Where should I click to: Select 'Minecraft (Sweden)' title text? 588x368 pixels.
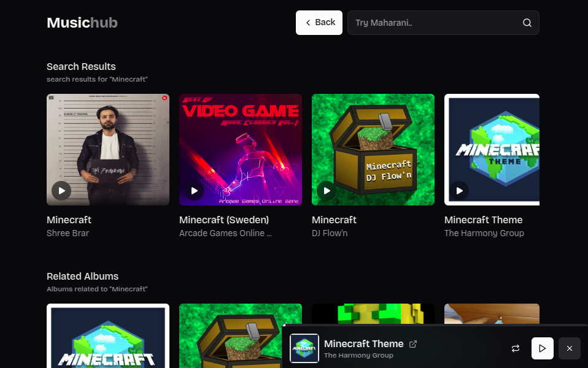[224, 220]
